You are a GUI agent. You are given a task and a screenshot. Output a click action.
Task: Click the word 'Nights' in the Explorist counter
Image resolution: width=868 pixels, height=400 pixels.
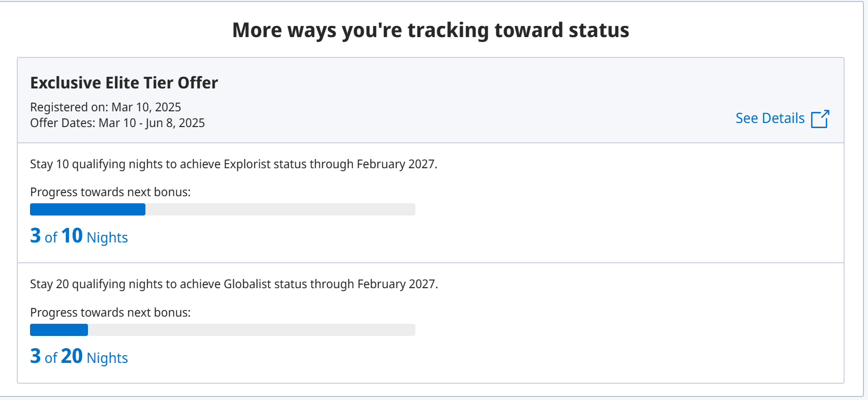(x=107, y=238)
